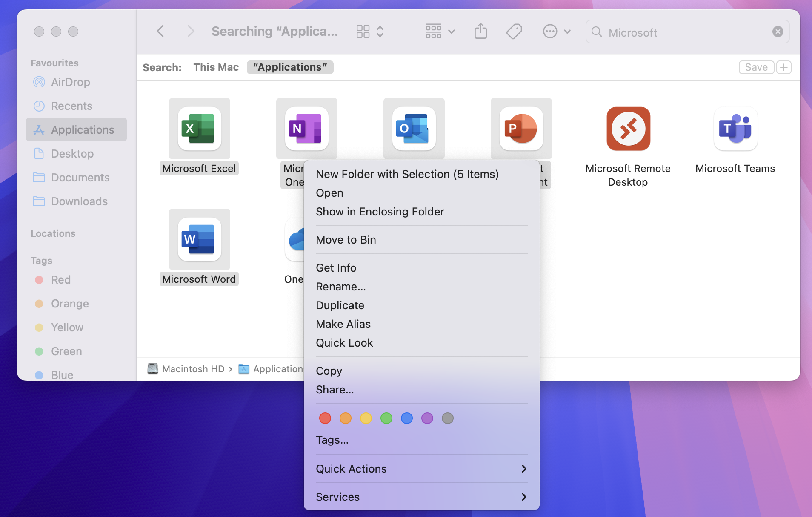
Task: Choose Make Alias from context menu
Action: pos(422,324)
